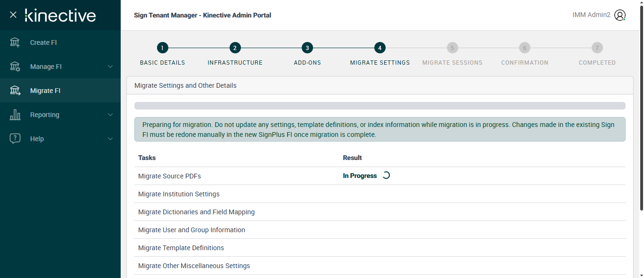Click step 5 Migrate Sessions circle
This screenshot has height=278, width=644.
(452, 48)
